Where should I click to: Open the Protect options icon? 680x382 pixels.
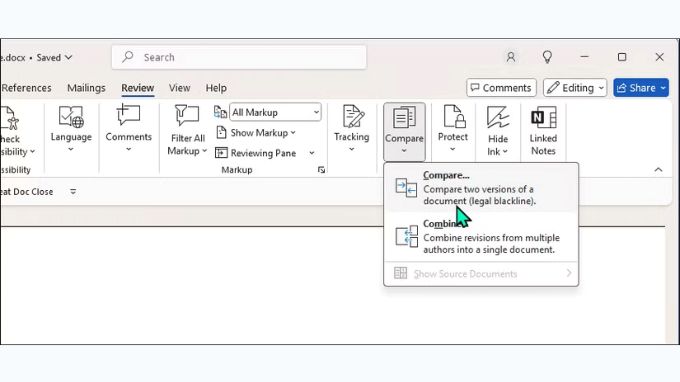coord(453,116)
